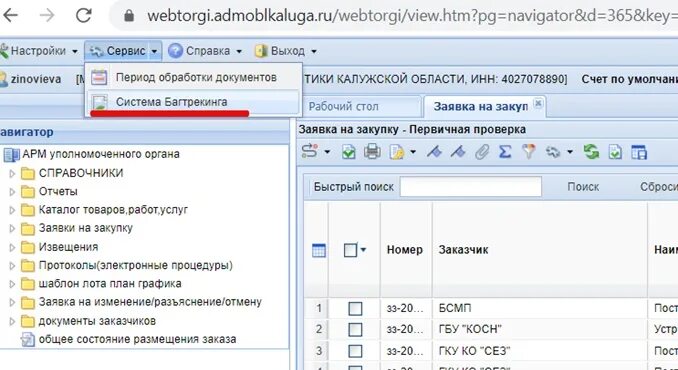Viewport: 678px width, 370px height.
Task: Click the chain link service icon in toolbar
Action: pyautogui.click(x=553, y=152)
